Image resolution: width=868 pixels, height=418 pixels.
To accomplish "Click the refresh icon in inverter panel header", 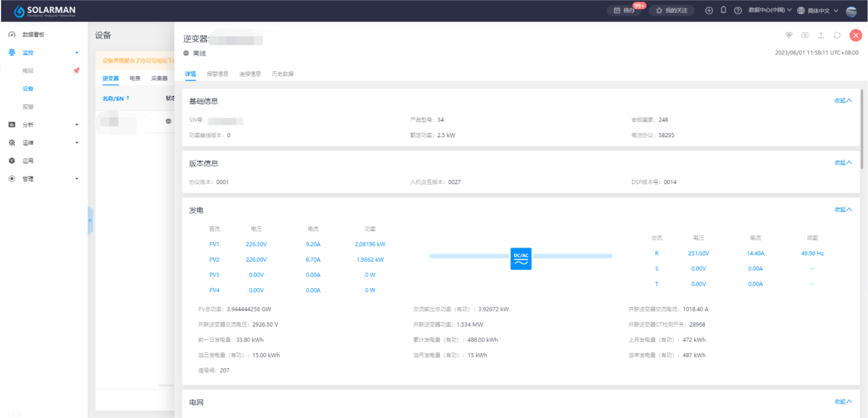I will coord(837,35).
